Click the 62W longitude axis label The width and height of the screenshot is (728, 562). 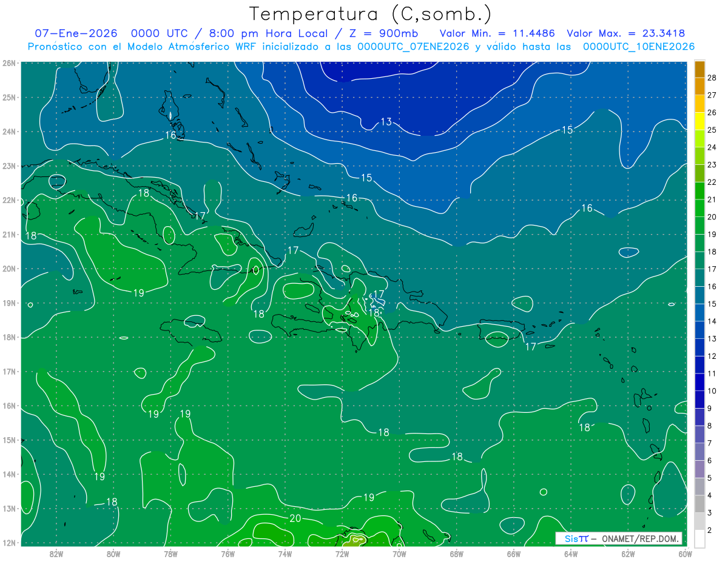coord(628,553)
